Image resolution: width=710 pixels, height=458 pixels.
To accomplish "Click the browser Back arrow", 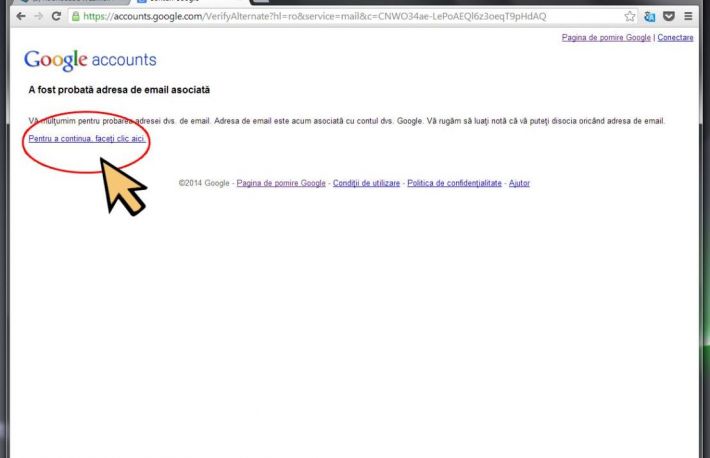I will click(x=20, y=17).
